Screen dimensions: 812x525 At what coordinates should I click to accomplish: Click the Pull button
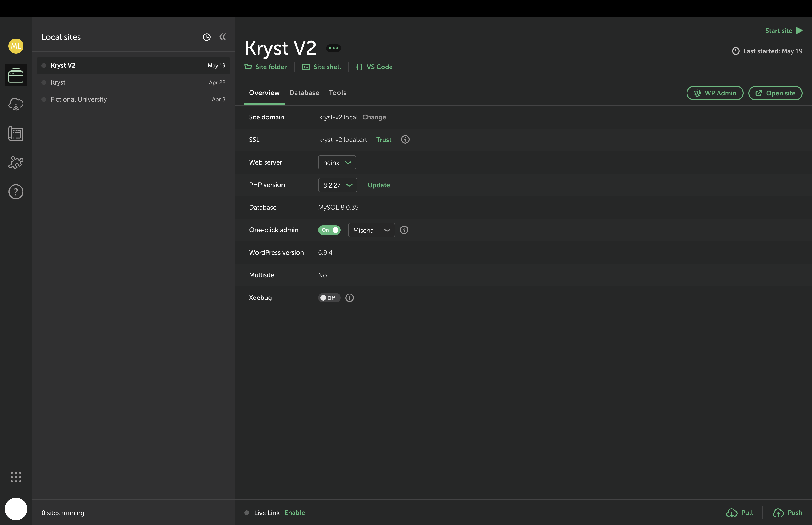pos(739,513)
